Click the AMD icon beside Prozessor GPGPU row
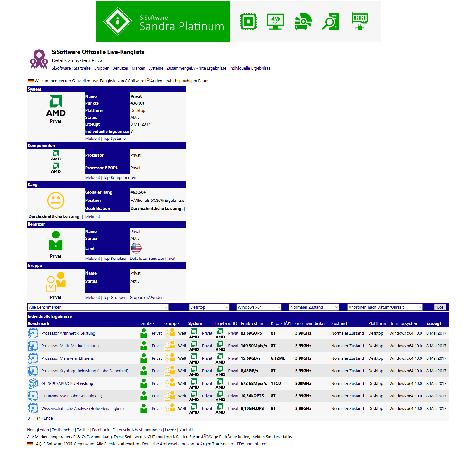 [x=56, y=168]
